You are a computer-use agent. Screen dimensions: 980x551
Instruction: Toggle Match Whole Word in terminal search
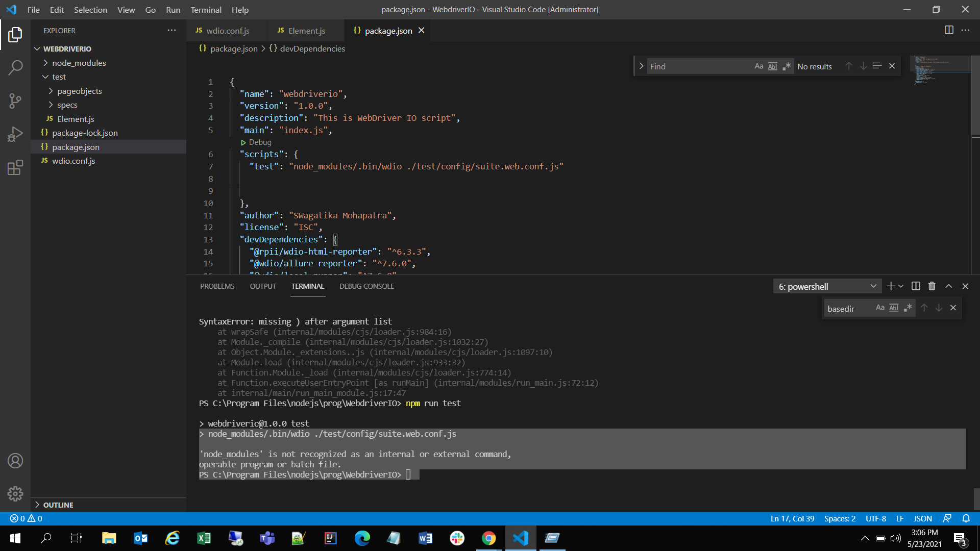pos(894,308)
